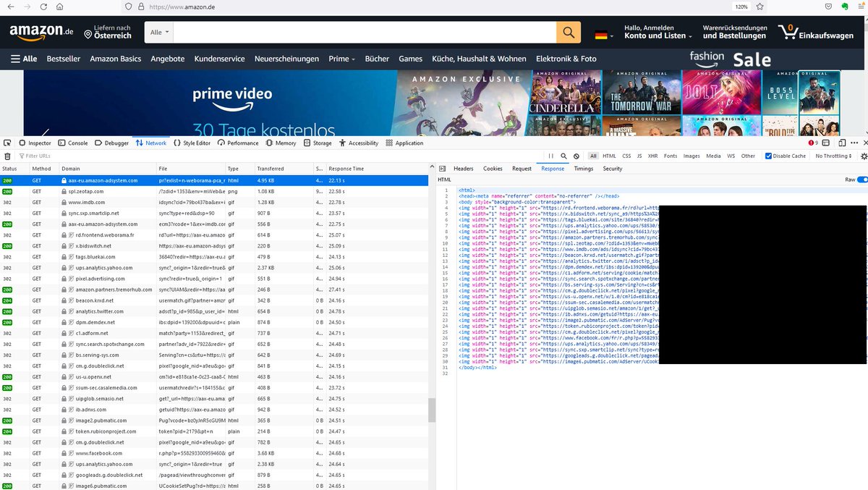Pause network recording
The image size is (868, 490).
[x=551, y=156]
